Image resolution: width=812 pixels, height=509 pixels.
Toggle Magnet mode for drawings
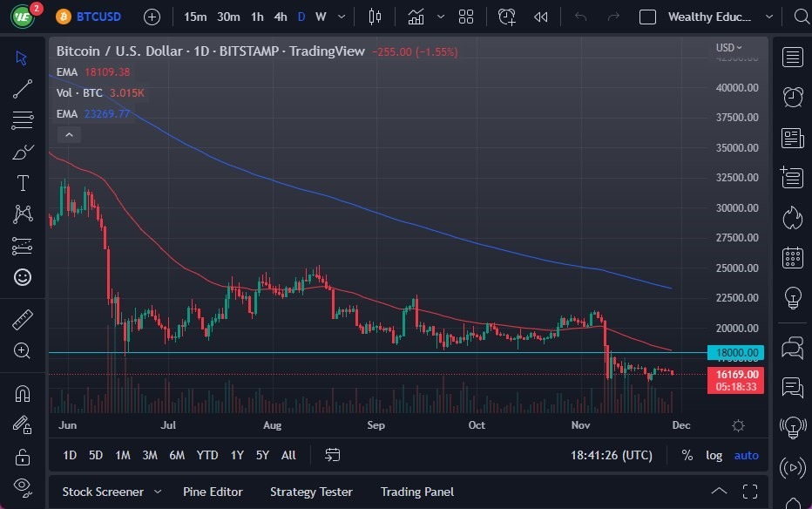point(23,394)
